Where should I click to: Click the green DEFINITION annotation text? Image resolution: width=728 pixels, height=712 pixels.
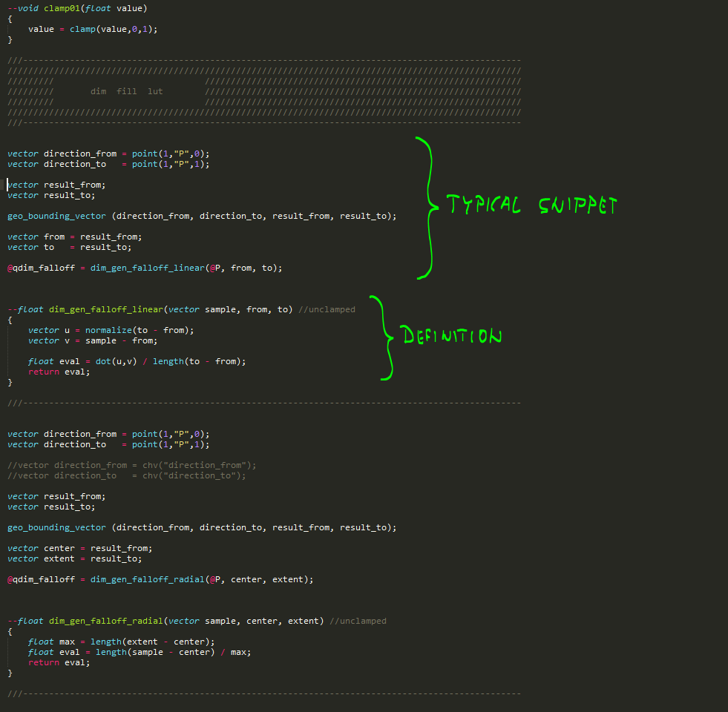(x=452, y=336)
